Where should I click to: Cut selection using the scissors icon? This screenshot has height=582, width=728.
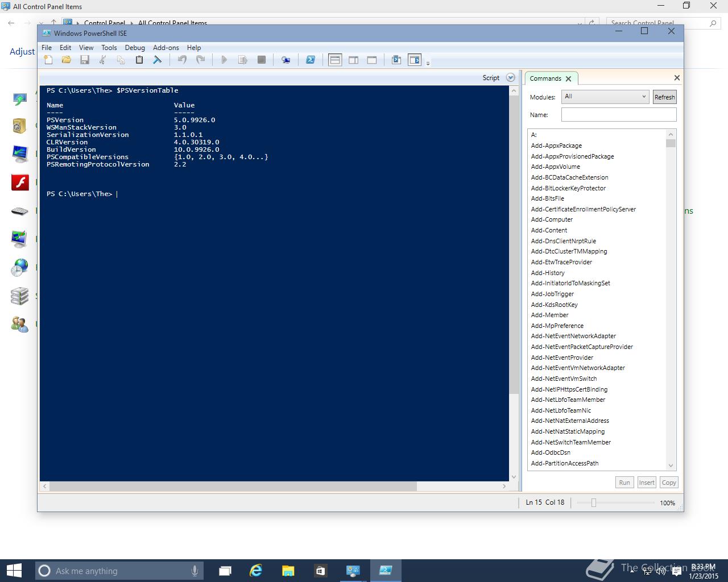tap(103, 60)
